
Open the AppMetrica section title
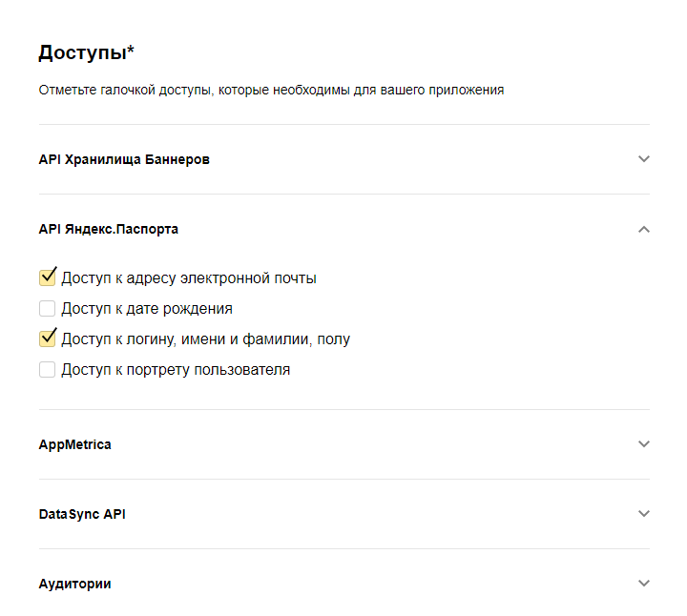click(x=74, y=444)
